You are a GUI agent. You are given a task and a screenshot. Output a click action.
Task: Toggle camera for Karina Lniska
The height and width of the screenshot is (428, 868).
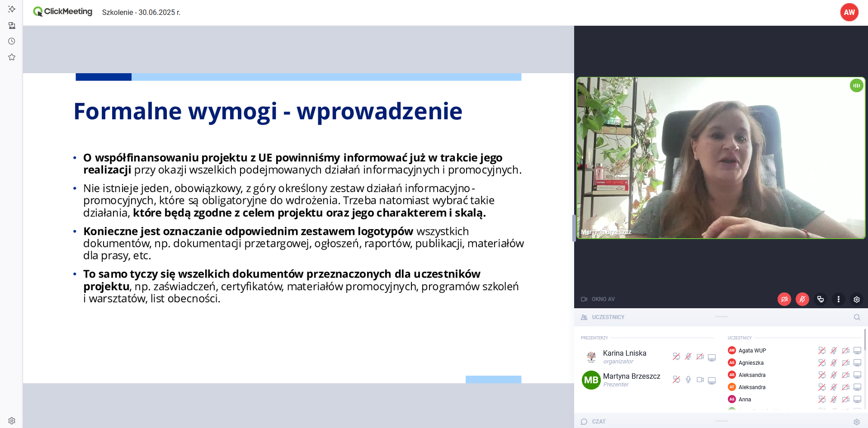tap(700, 357)
